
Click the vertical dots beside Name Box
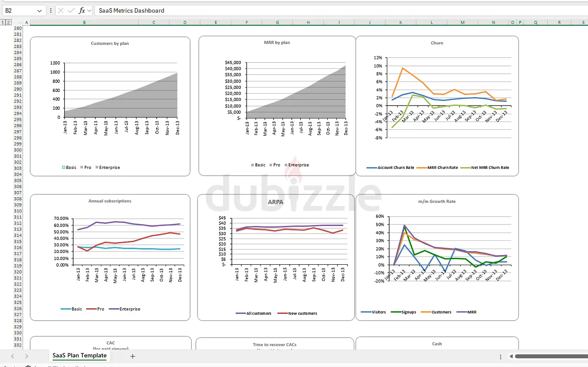(x=50, y=10)
